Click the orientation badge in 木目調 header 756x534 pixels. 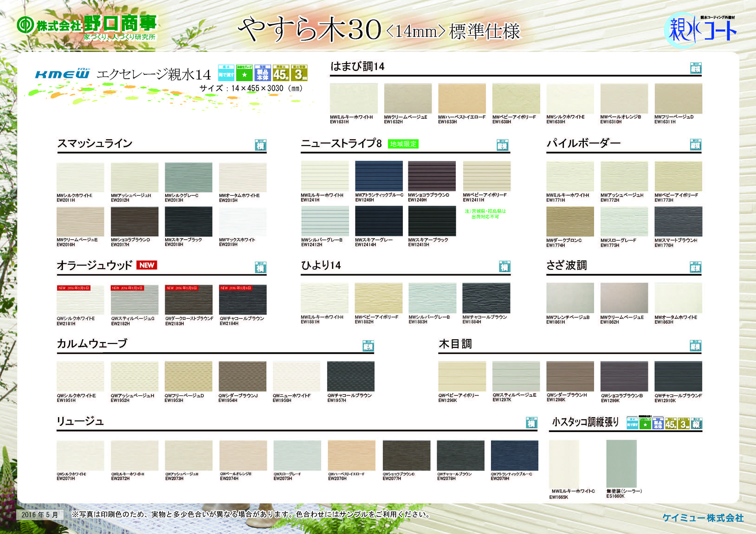pos(696,346)
